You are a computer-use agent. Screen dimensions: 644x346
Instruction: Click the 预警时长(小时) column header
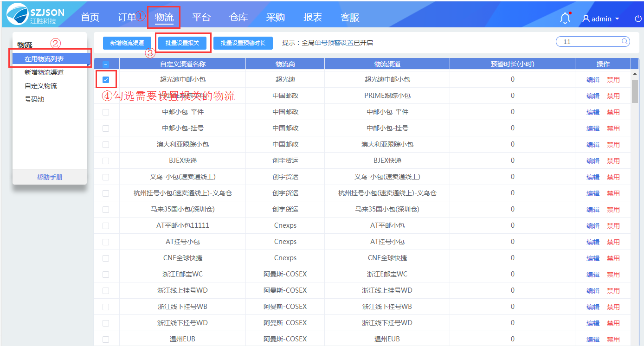(x=513, y=64)
